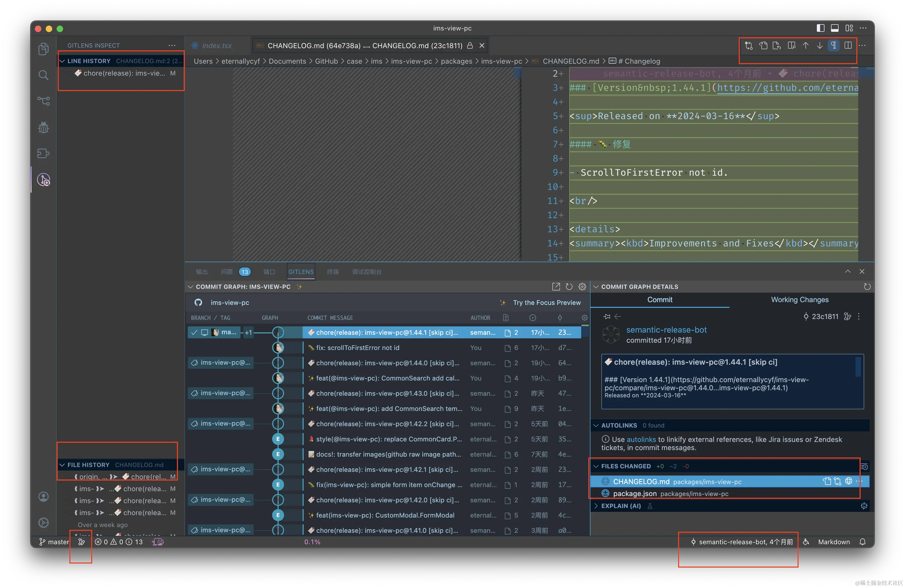The image size is (905, 588).
Task: Go to next change arrow in diff toolbar
Action: coord(819,46)
